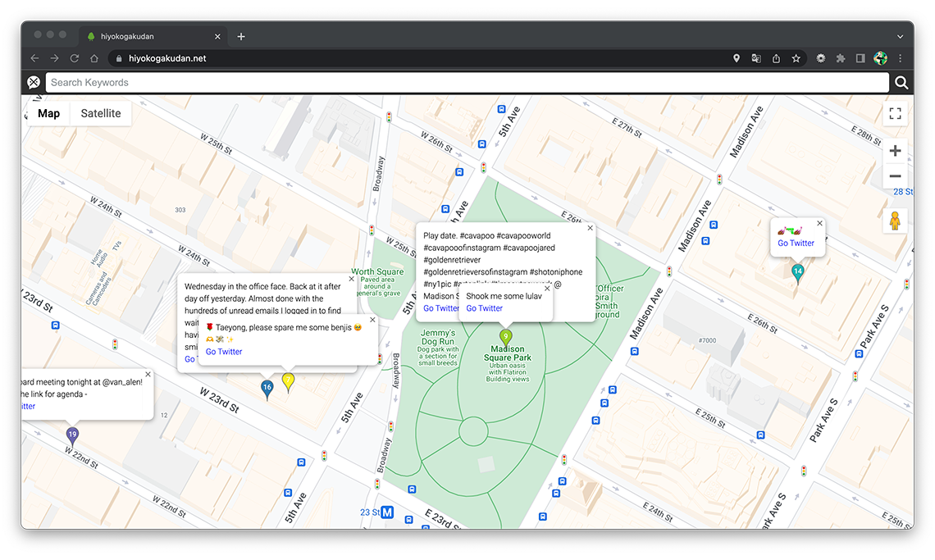935x560 pixels.
Task: Open Go Twitter link above marker 14
Action: coord(796,243)
